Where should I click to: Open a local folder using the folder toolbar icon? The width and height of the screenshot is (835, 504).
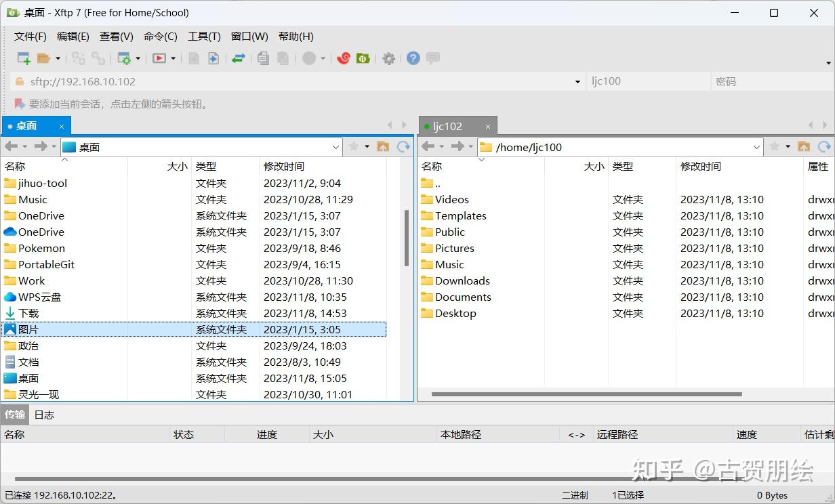coord(43,58)
